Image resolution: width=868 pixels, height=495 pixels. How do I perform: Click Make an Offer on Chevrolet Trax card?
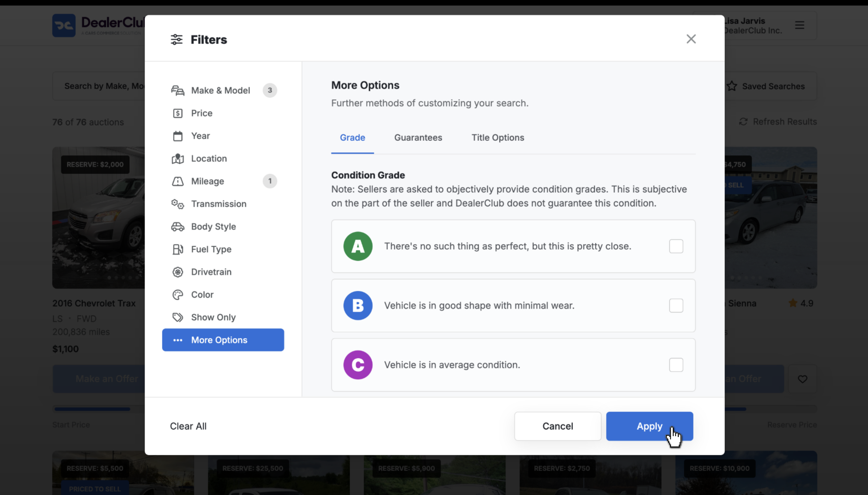[x=99, y=379]
